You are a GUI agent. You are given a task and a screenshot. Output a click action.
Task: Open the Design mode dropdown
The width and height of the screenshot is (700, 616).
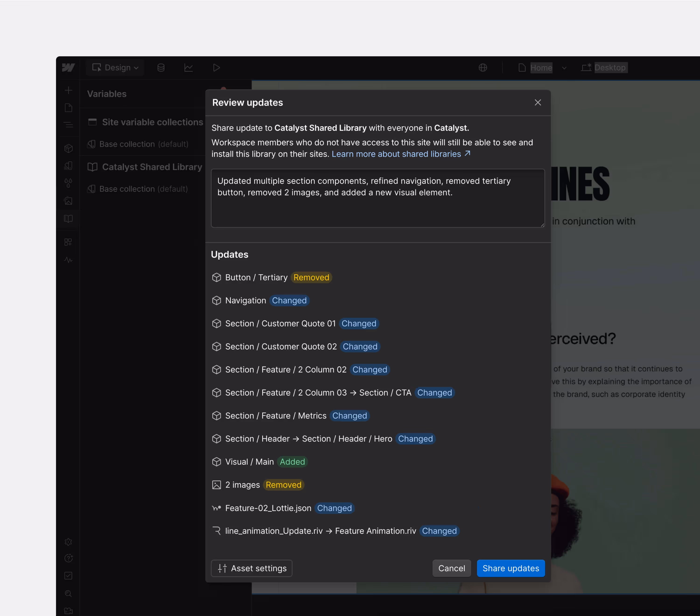tap(115, 67)
